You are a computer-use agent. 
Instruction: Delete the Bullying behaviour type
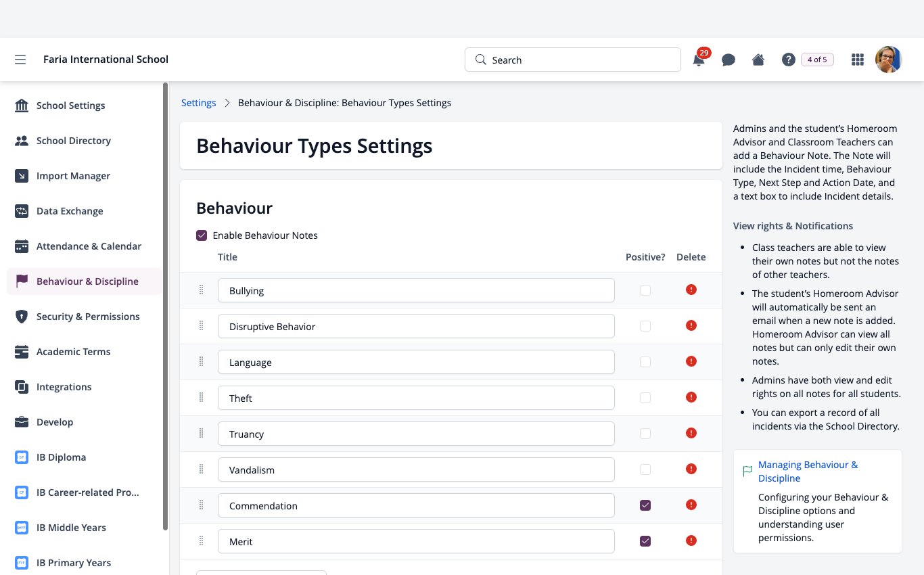point(691,290)
